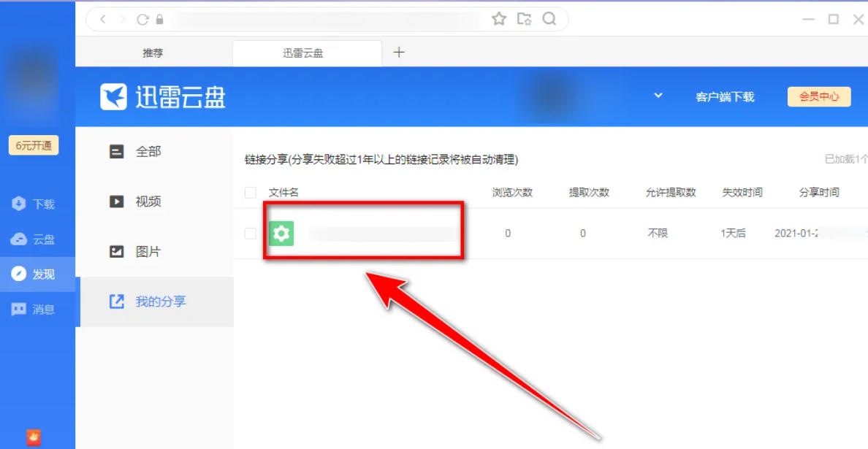868x449 pixels.
Task: Check the select-all files checkbox
Action: pyautogui.click(x=249, y=192)
